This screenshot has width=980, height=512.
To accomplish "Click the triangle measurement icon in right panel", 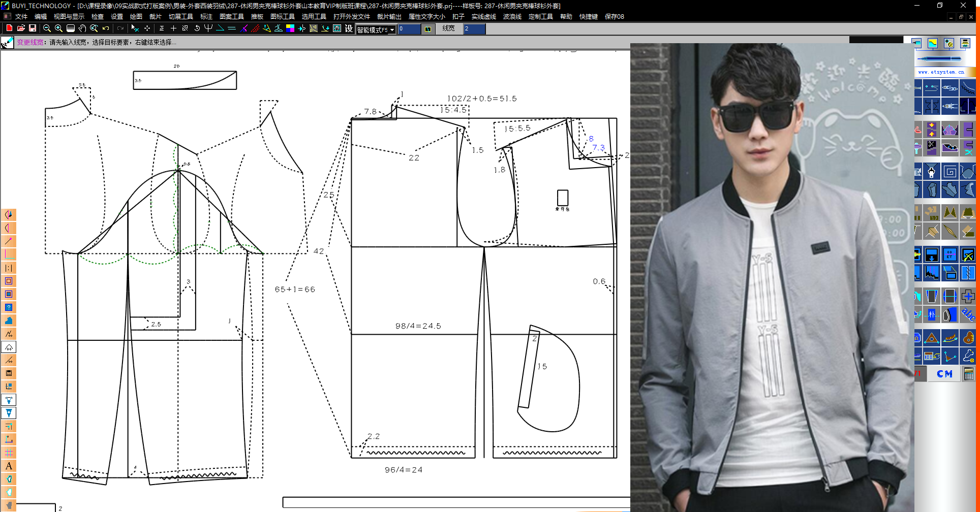I will pos(932,338).
